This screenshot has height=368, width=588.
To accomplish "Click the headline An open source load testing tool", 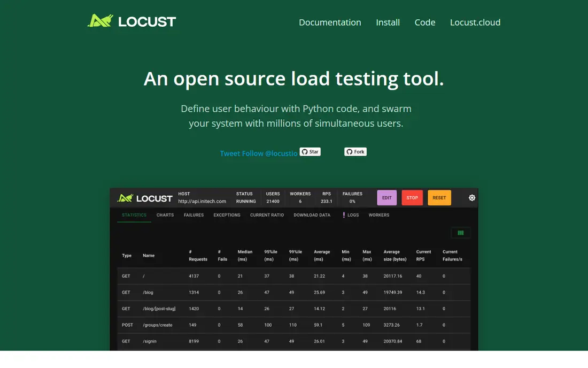I will (x=293, y=79).
